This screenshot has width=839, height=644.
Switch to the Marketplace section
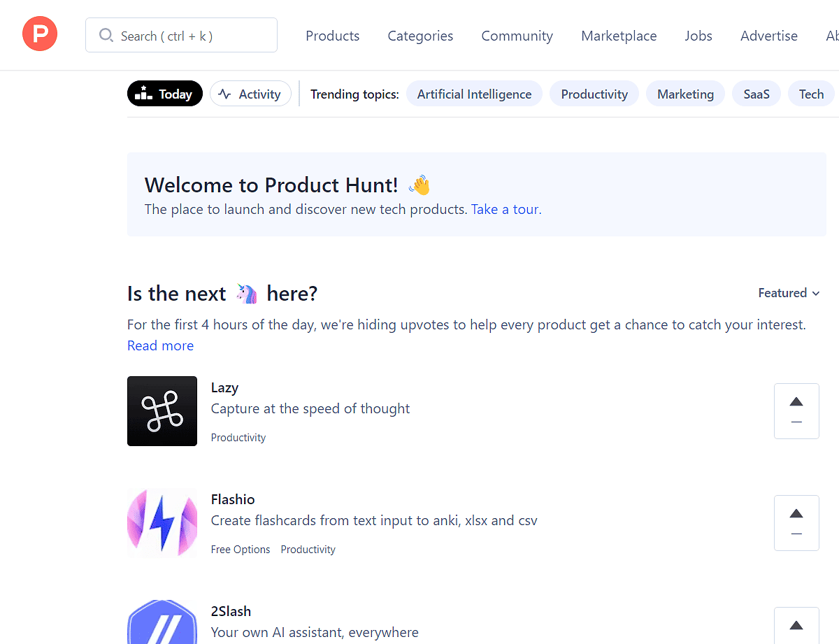tap(619, 36)
